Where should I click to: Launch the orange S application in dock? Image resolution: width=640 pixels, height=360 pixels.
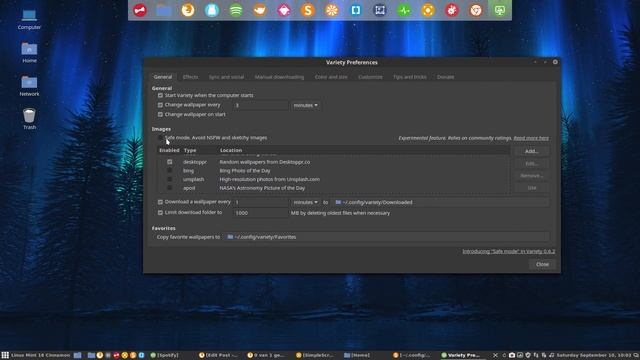pos(308,10)
